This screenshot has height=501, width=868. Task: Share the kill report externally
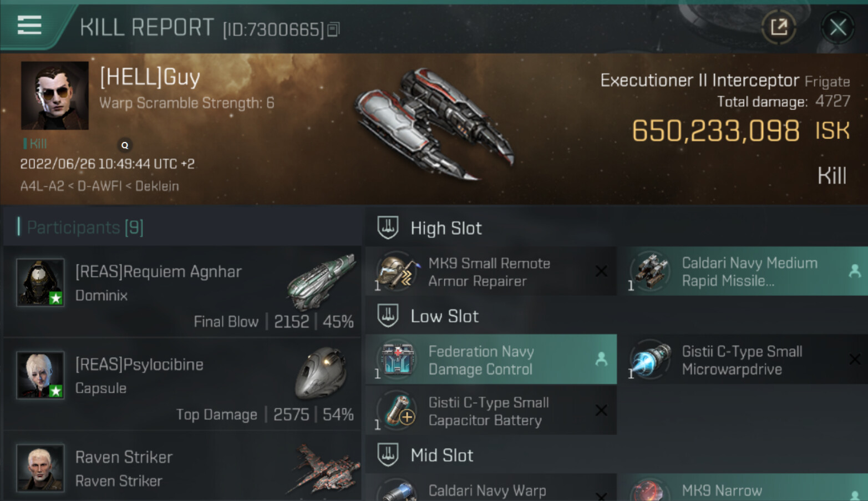click(779, 27)
